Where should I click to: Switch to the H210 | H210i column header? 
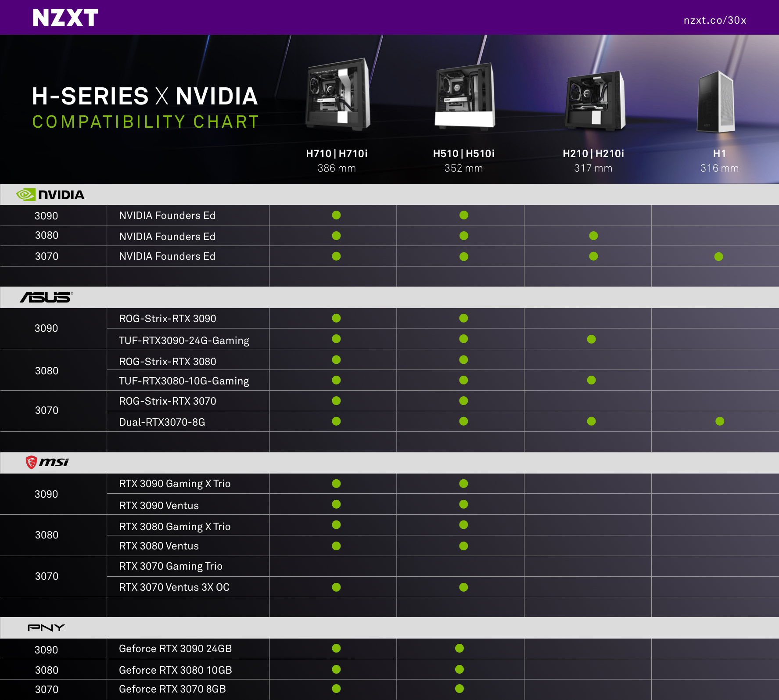[x=593, y=154]
